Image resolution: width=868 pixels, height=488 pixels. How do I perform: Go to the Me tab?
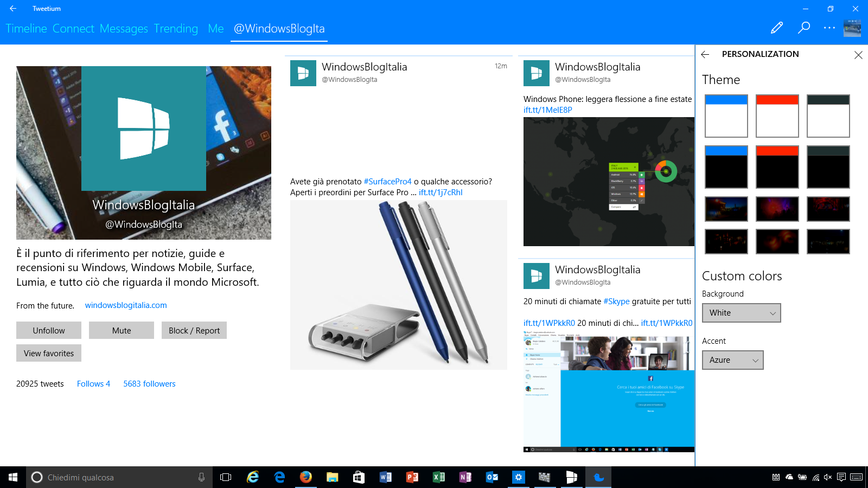(x=216, y=28)
